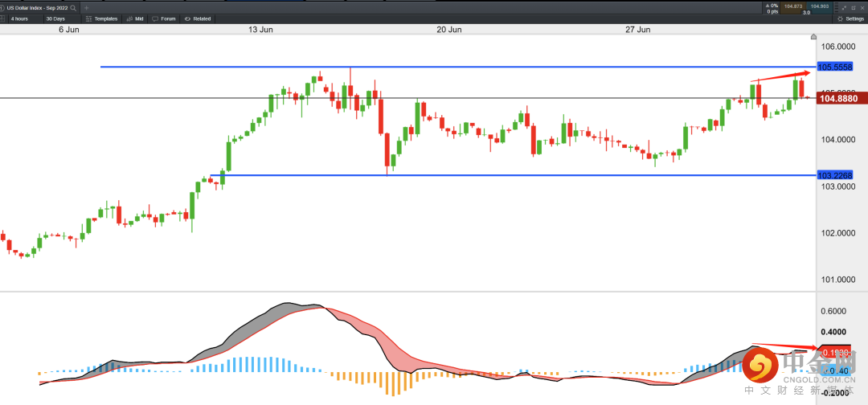Image resolution: width=868 pixels, height=405 pixels.
Task: Click the 6 Jun date label
Action: coord(68,30)
